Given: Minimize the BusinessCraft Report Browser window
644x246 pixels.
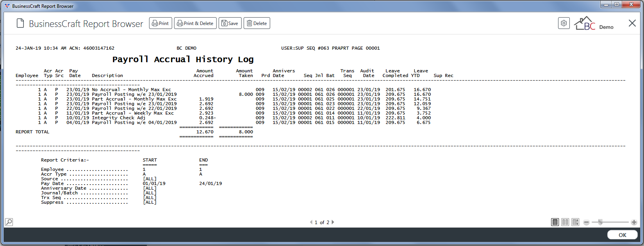Looking at the screenshot, I should coord(606,5).
